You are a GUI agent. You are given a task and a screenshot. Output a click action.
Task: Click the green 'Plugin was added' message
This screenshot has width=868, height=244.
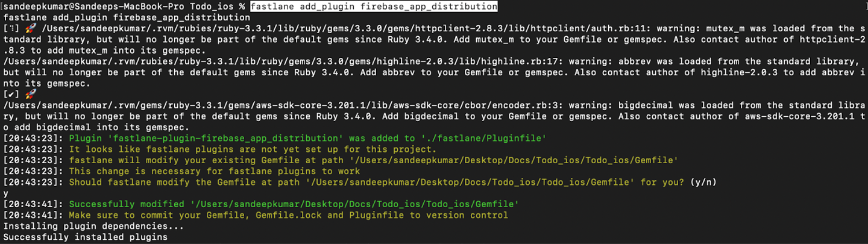click(x=307, y=138)
